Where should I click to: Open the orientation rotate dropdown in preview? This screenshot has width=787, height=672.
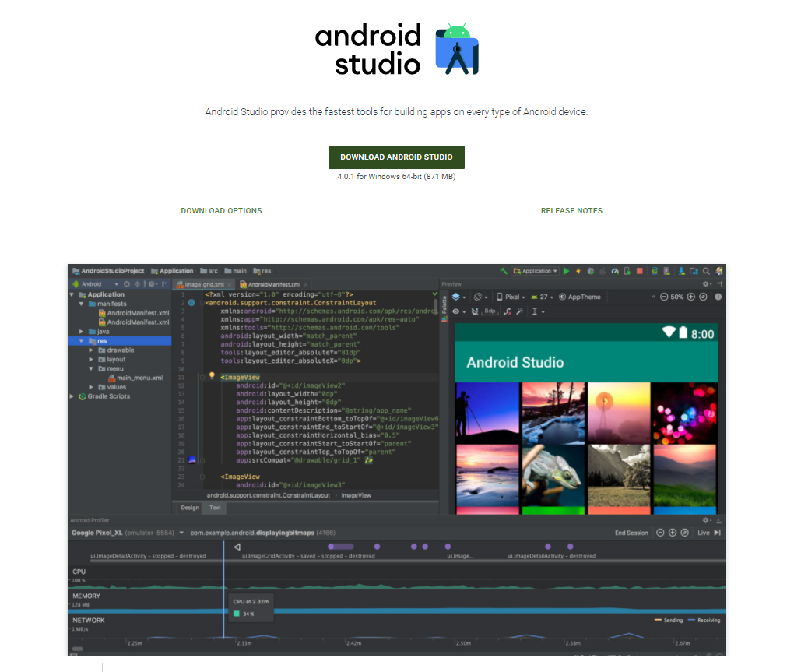pos(480,297)
